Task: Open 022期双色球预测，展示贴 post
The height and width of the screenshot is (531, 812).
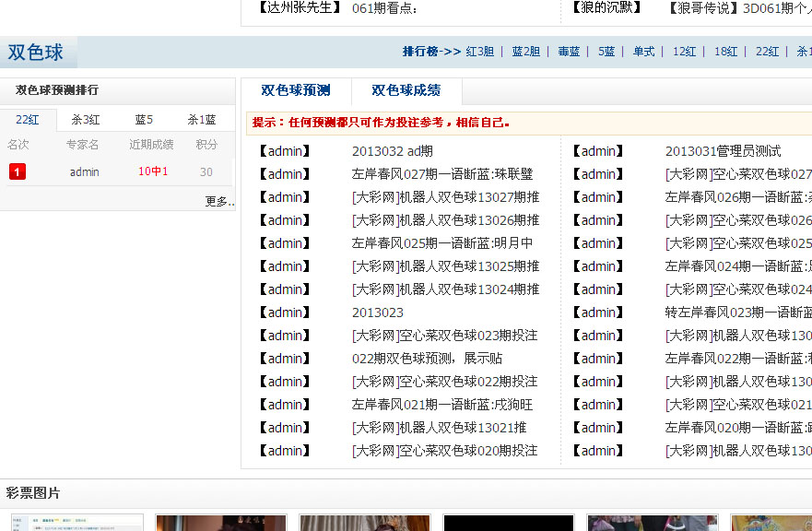Action: [427, 359]
